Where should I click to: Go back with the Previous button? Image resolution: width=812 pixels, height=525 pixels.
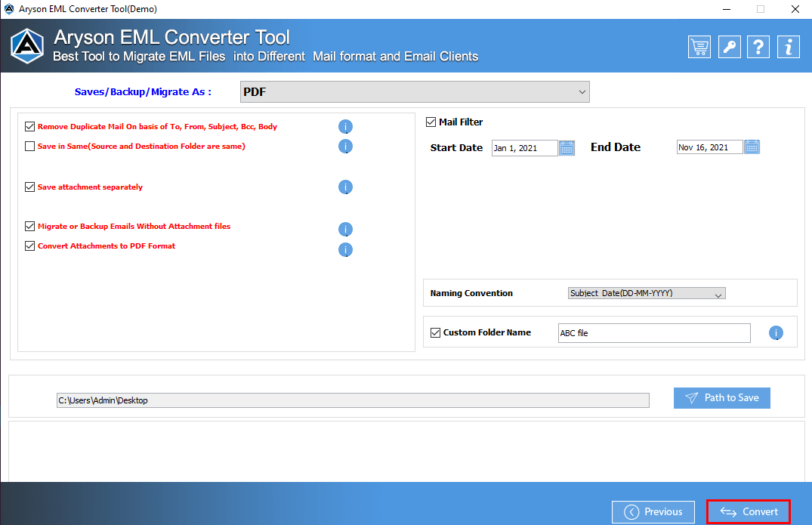653,511
